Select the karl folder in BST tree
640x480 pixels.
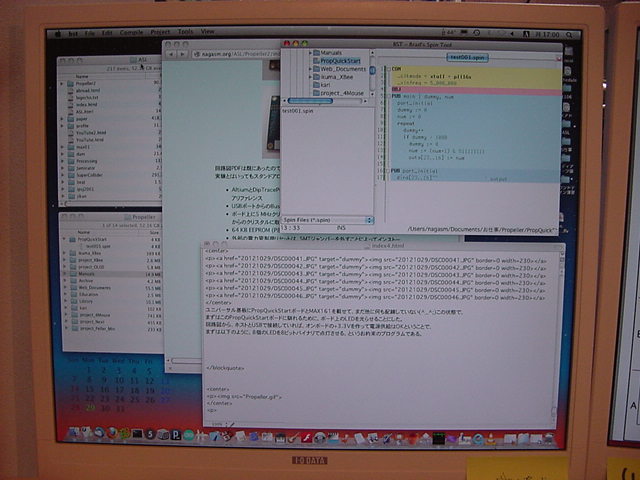(321, 85)
